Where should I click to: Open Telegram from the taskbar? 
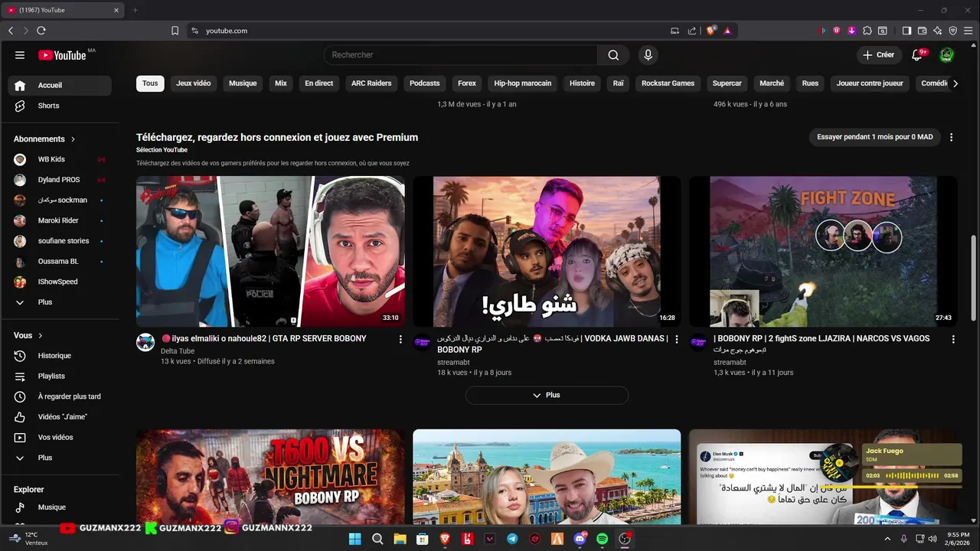[x=512, y=539]
